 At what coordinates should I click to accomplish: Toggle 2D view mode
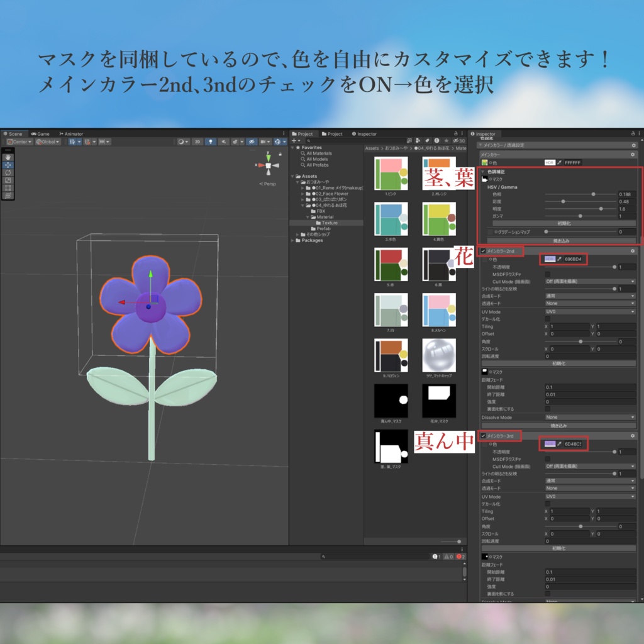197,142
